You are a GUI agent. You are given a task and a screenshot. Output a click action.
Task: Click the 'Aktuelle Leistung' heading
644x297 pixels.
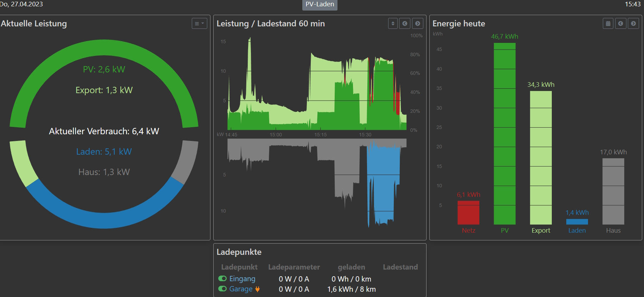coord(33,24)
